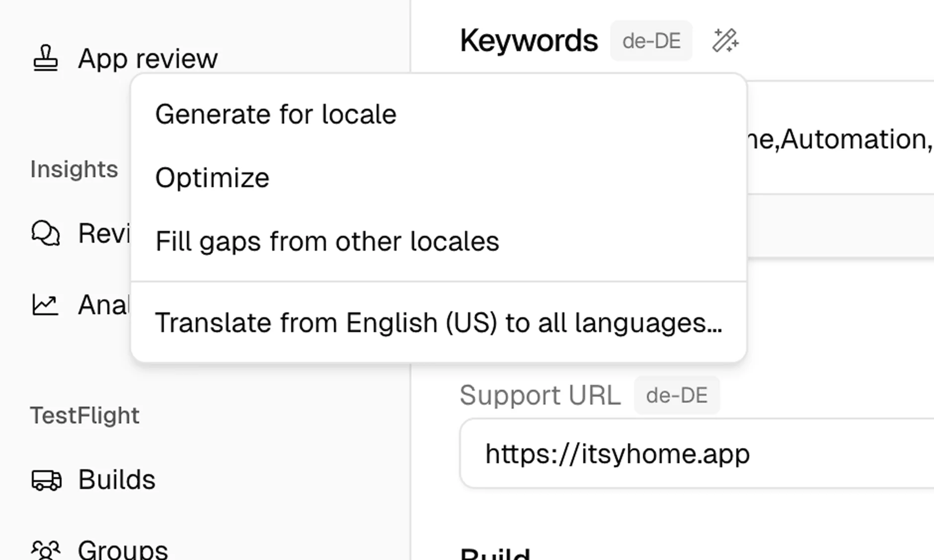
Task: Click the Keywords section heading
Action: 529,40
